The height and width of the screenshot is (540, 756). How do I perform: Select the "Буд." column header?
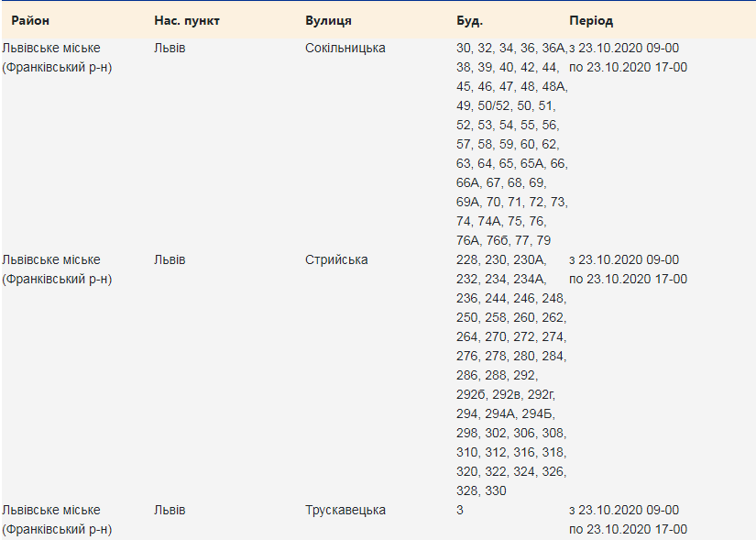click(x=469, y=20)
